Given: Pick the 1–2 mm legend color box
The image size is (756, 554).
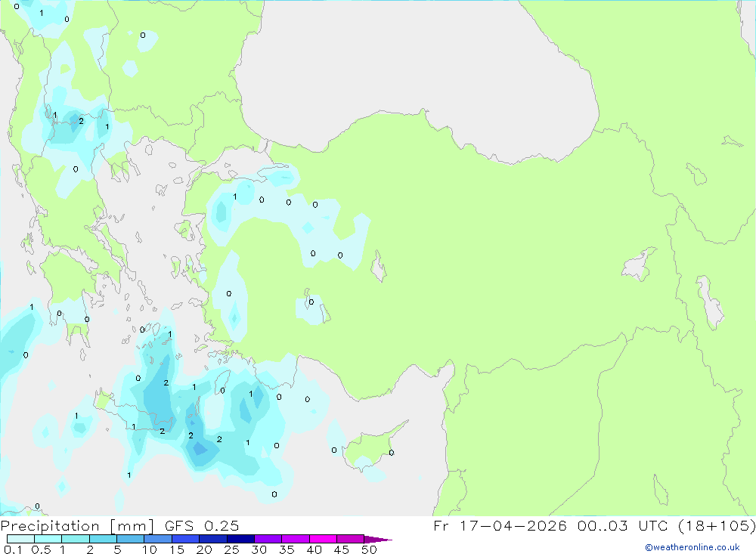Looking at the screenshot, I should 76,539.
